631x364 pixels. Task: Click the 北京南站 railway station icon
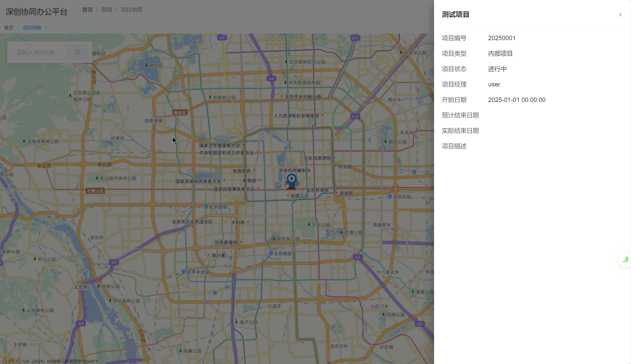271,253
